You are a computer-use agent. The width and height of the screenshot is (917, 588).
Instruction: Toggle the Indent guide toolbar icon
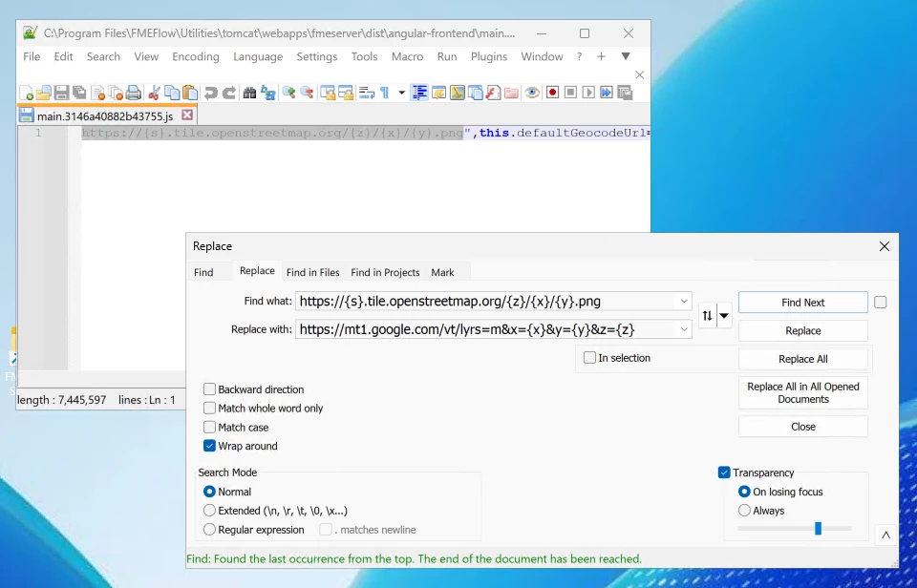(419, 93)
